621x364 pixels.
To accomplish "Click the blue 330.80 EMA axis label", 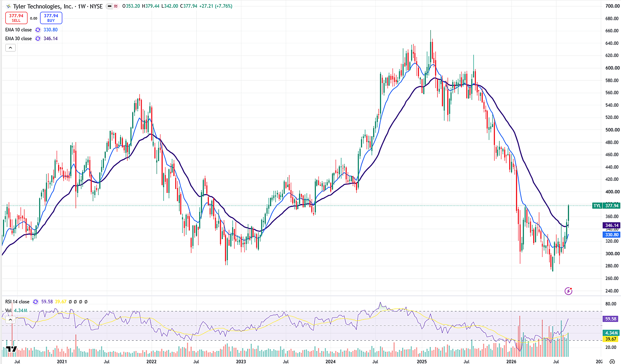I will pos(612,235).
